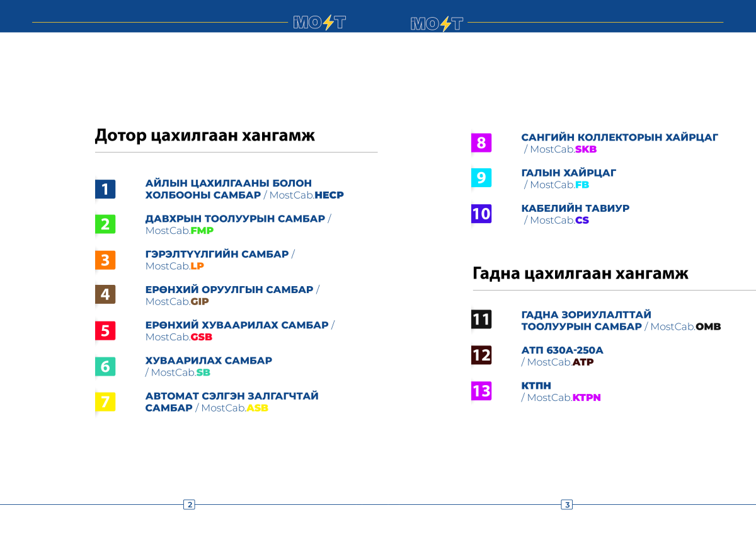Select the cyan number 9 badge

click(x=481, y=178)
